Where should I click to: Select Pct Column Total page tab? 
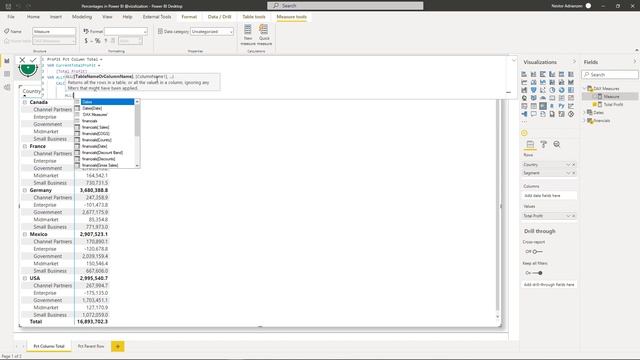pyautogui.click(x=49, y=347)
